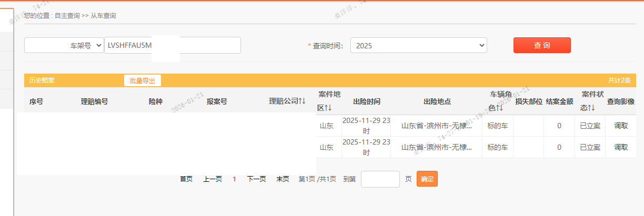
Task: Sort by 车辆角色 column arrows
Action: (x=499, y=108)
